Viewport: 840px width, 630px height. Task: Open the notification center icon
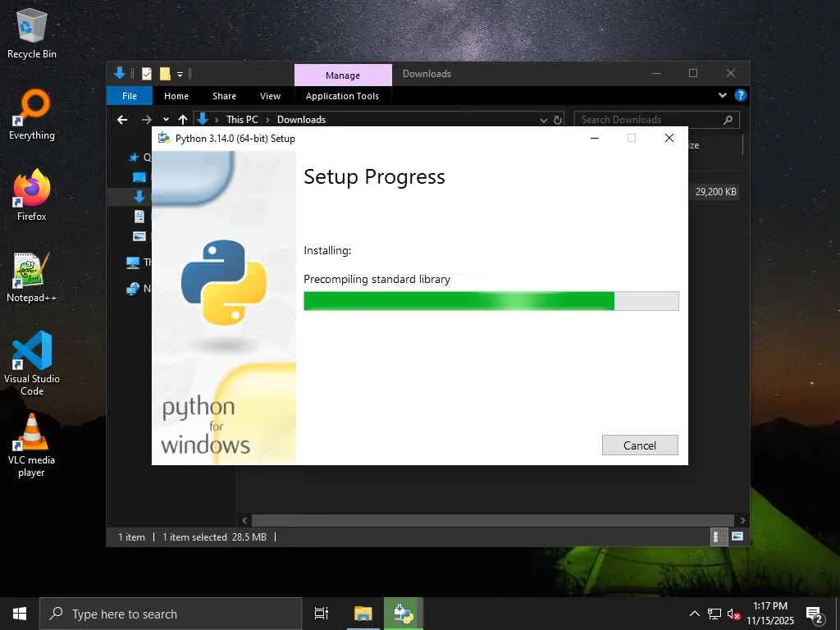[815, 614]
